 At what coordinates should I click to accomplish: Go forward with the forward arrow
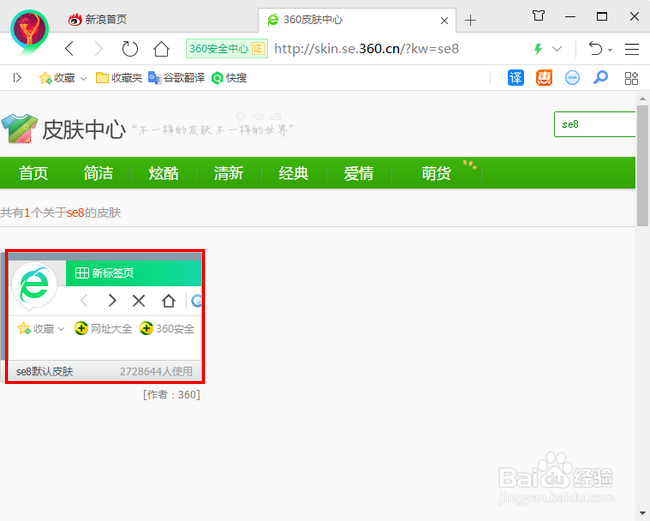(x=98, y=49)
